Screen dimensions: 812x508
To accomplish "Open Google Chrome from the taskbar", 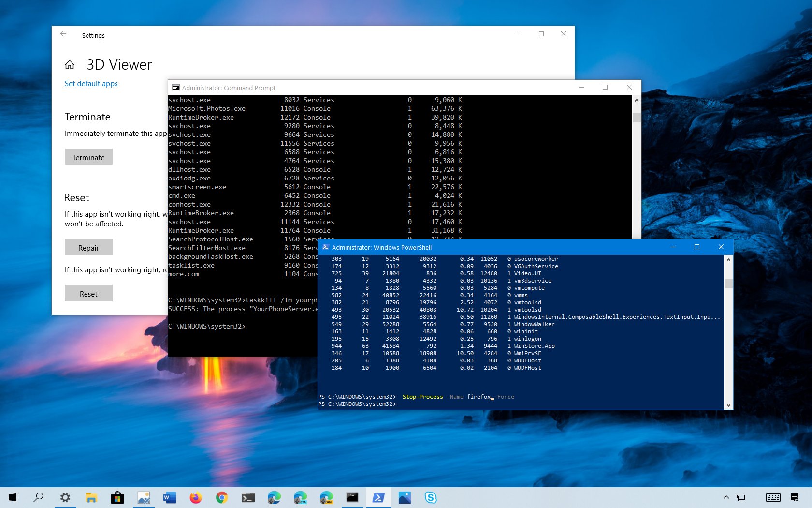I will 222,497.
